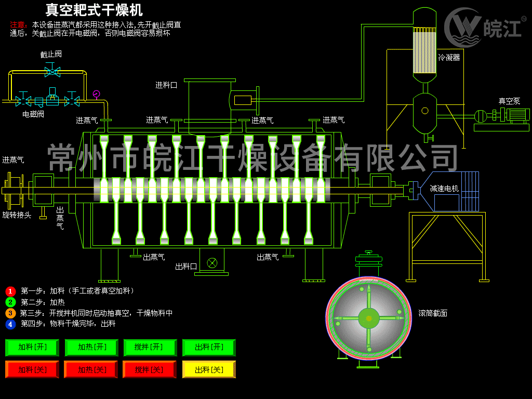Click the blue step 4 circle icon
532x399 pixels.
point(10,324)
